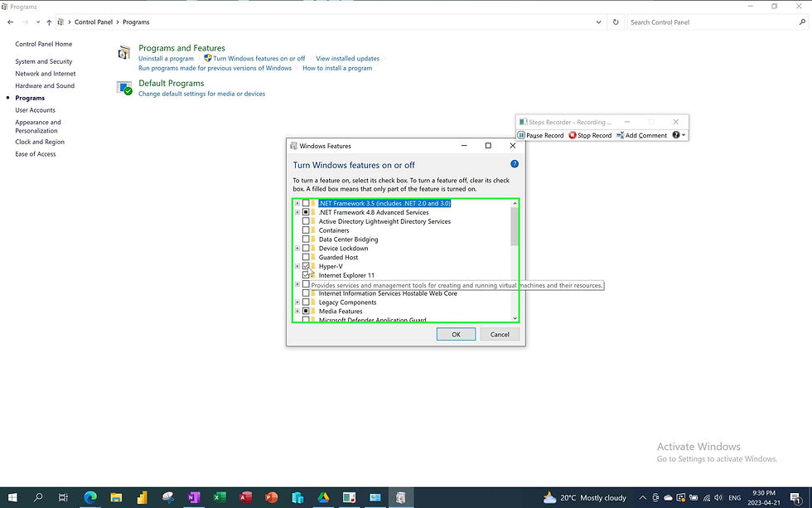Refresh the Control Panel address bar

point(616,22)
